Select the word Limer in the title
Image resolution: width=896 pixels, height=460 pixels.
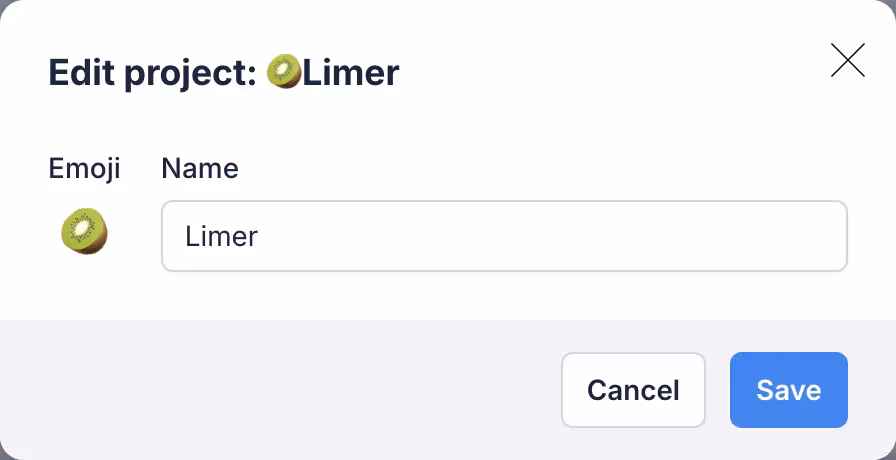click(351, 73)
